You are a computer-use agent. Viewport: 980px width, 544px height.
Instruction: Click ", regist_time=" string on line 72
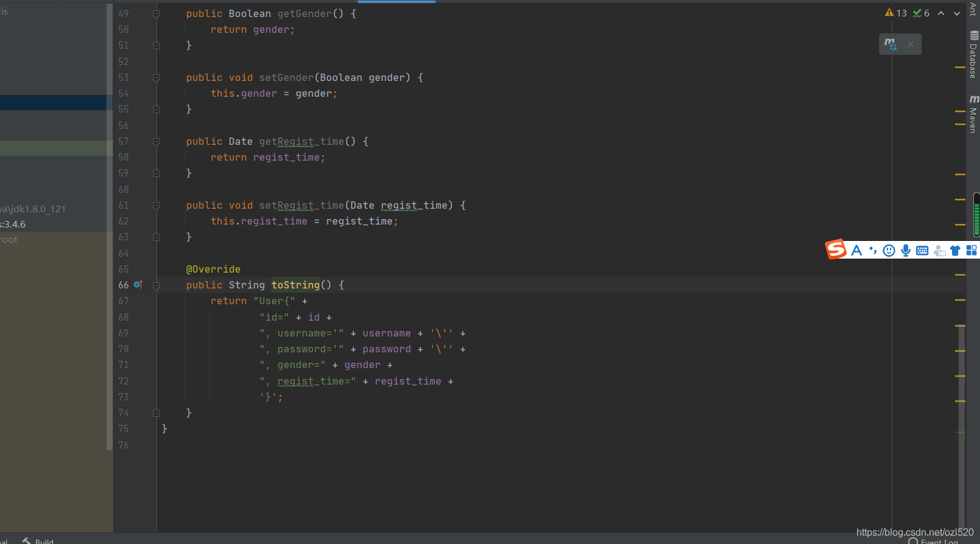307,381
